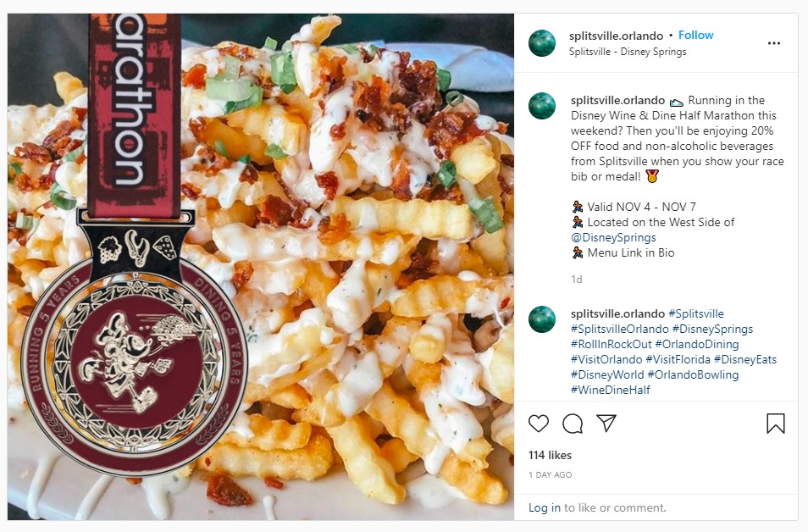Open the header splitsville.orlando profile avatar
Viewport: 808px width, 532px height.
[x=542, y=43]
